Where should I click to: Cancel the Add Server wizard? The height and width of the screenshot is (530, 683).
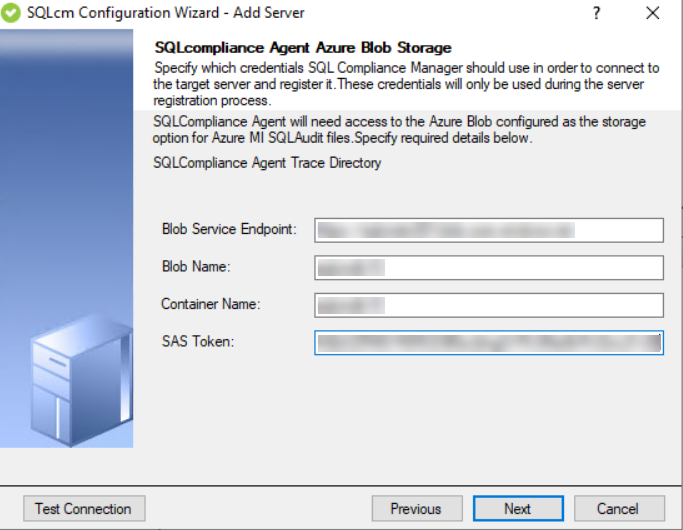[x=618, y=508]
